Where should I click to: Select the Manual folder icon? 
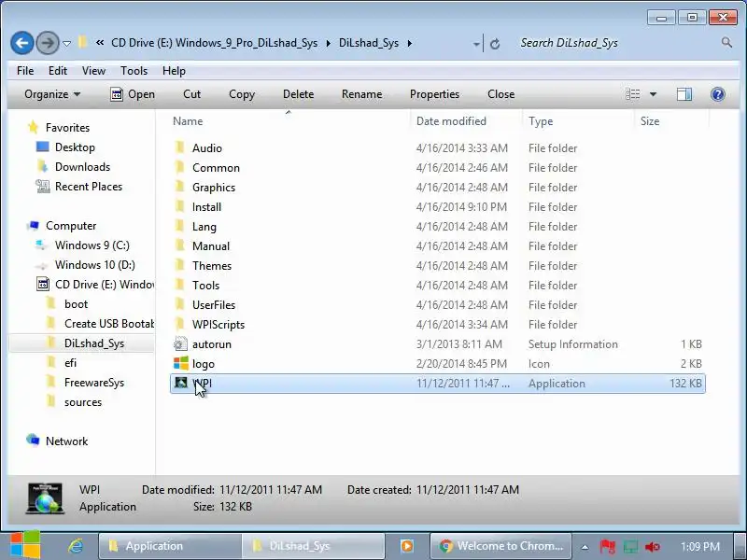pos(180,245)
